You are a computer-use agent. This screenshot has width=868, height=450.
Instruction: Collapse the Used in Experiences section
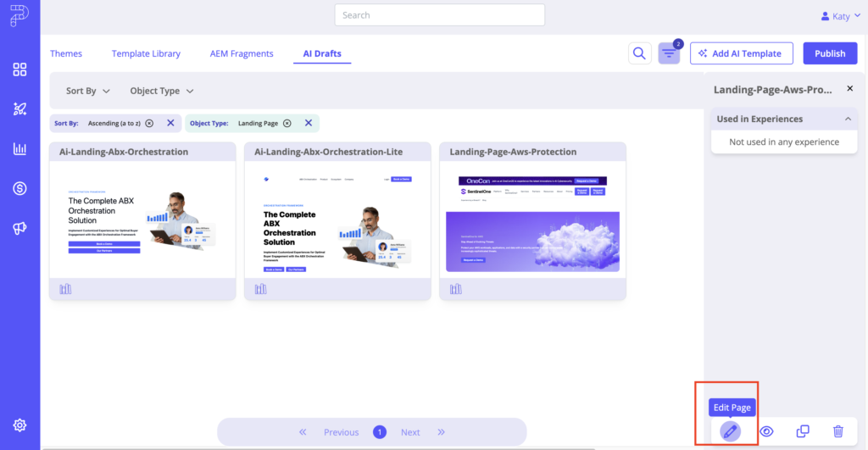point(848,119)
